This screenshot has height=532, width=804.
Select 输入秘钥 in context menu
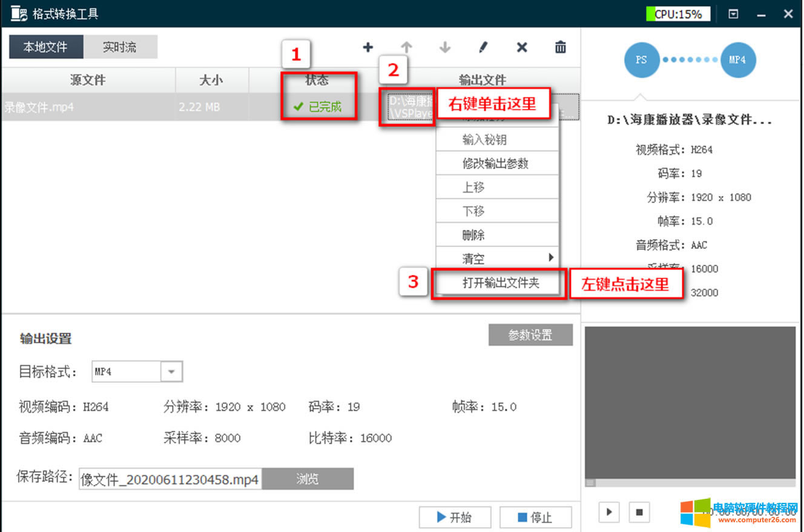pyautogui.click(x=497, y=140)
